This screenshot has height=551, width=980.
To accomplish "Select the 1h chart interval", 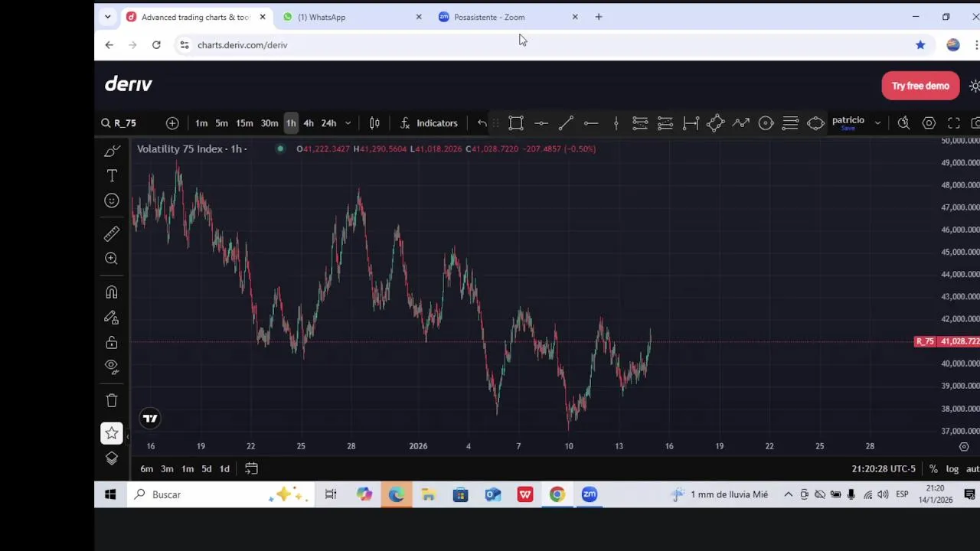I will pos(291,123).
